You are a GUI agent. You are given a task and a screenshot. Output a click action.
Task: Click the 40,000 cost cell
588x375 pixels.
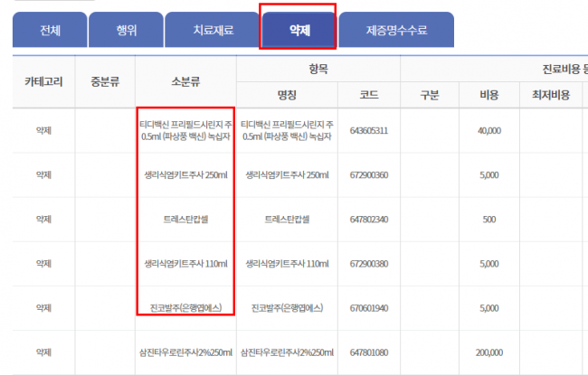(x=489, y=131)
